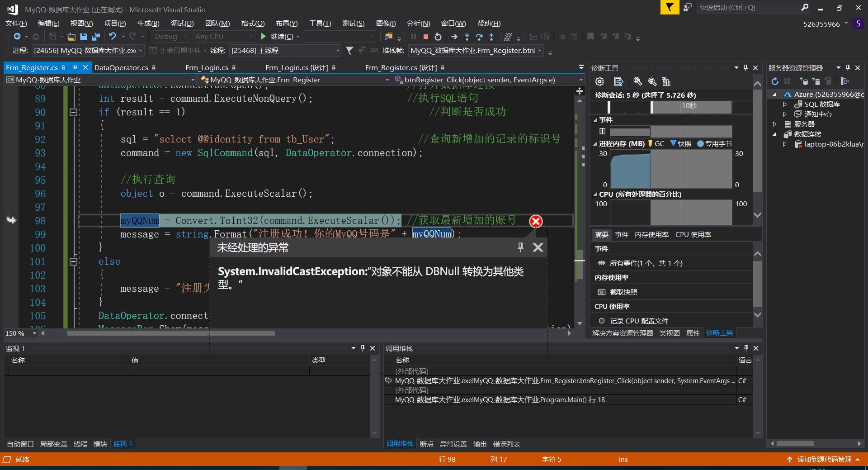Click 添加到源代码管理 in status bar
Screen dimensions: 868x470
click(x=824, y=459)
